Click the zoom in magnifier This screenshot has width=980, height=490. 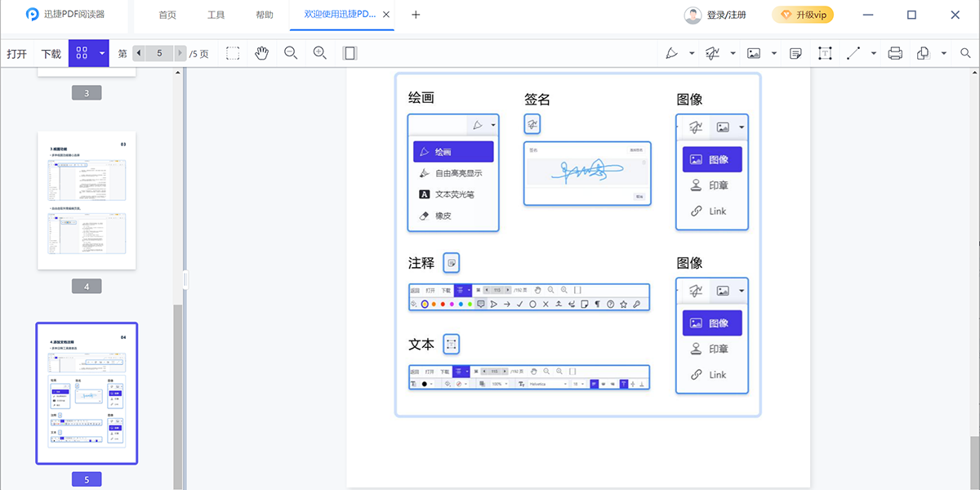coord(320,53)
